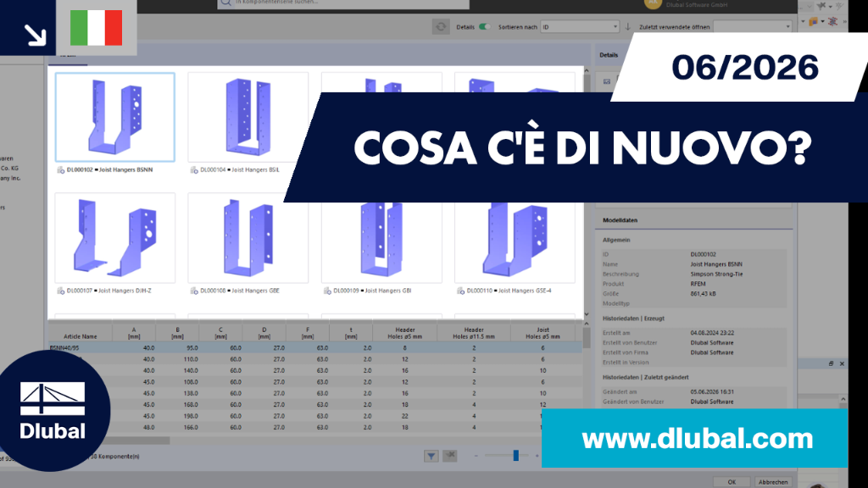Toggle the Details switch off
This screenshot has height=488, width=868.
[484, 26]
